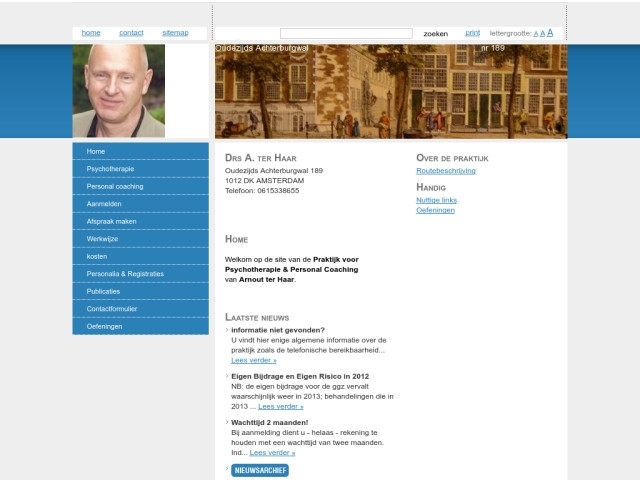Click the home link in top bar
This screenshot has width=640, height=480.
tap(91, 33)
